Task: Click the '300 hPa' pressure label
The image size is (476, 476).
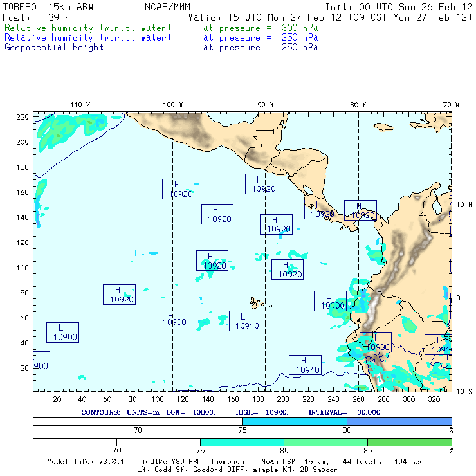Action: pos(300,28)
